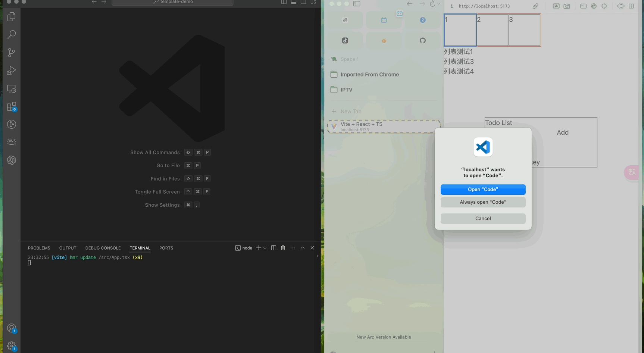
Task: Open the TikTok pinned favorite in Arc
Action: tap(345, 40)
